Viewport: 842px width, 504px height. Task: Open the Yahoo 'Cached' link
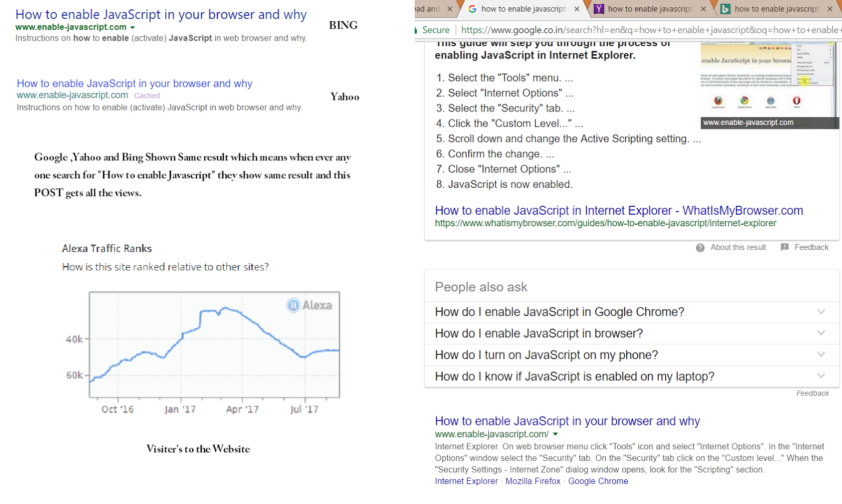[x=147, y=96]
